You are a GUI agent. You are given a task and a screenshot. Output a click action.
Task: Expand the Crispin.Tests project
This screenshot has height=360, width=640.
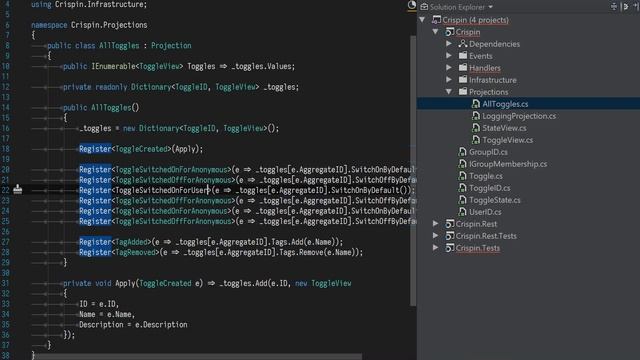pyautogui.click(x=436, y=247)
